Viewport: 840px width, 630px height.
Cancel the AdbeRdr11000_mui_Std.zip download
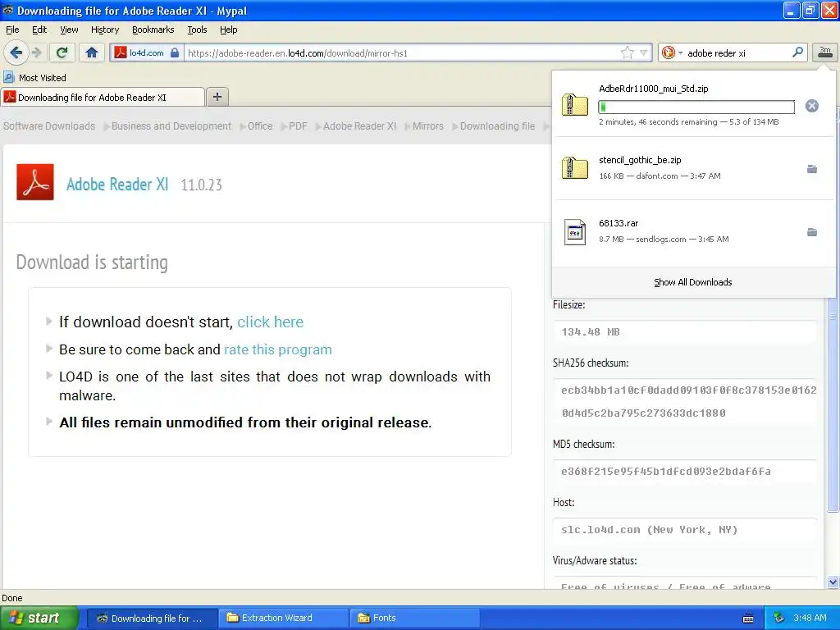(811, 106)
